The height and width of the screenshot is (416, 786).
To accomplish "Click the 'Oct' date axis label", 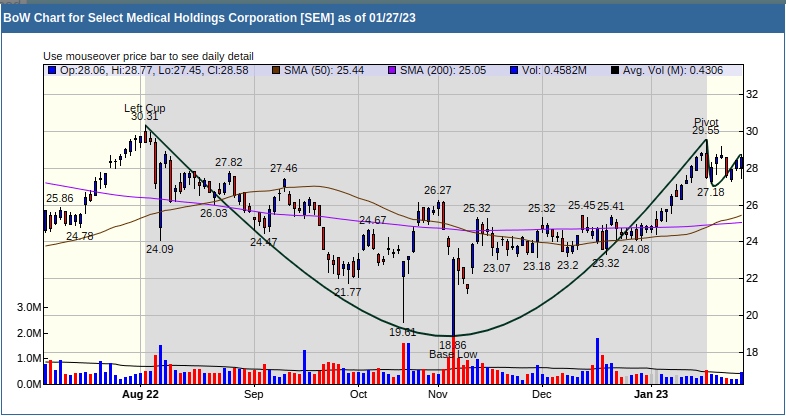I will tap(358, 394).
